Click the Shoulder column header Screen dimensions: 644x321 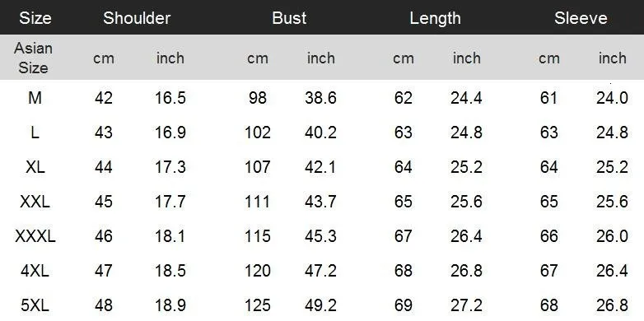click(x=137, y=18)
